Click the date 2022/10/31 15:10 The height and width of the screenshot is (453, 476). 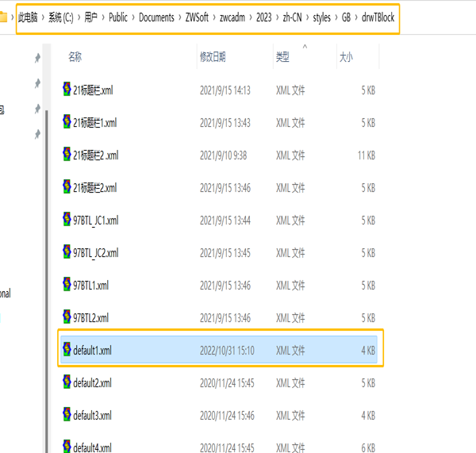(x=227, y=351)
